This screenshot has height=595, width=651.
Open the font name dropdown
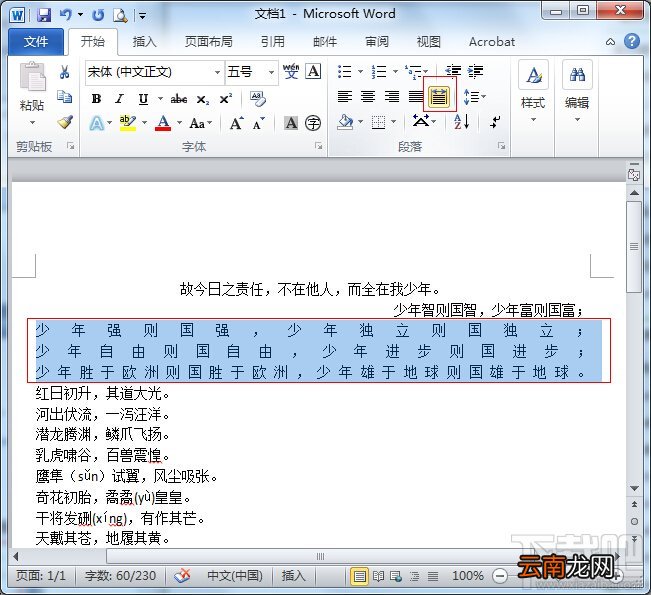217,72
